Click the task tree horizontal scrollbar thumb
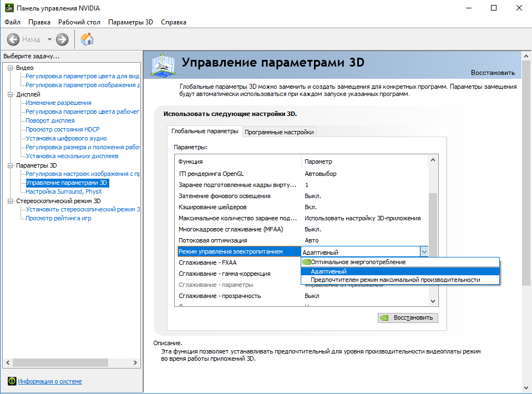532x394 pixels. point(60,362)
